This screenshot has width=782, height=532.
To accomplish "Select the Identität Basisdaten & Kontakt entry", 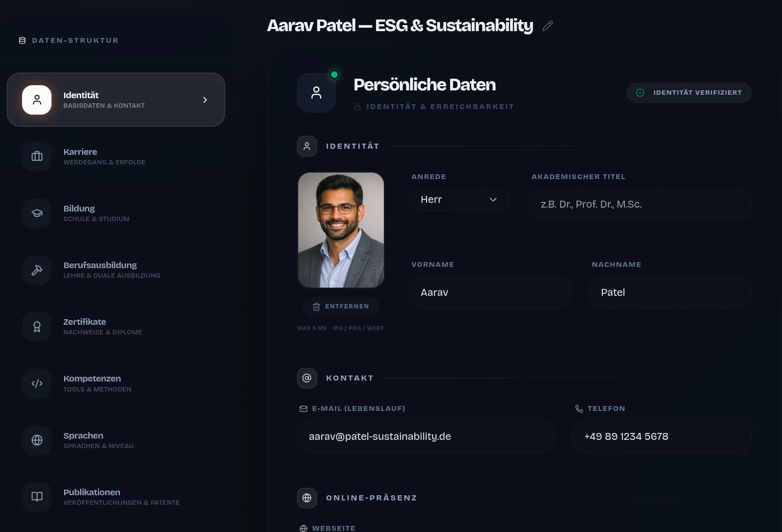I will click(116, 100).
